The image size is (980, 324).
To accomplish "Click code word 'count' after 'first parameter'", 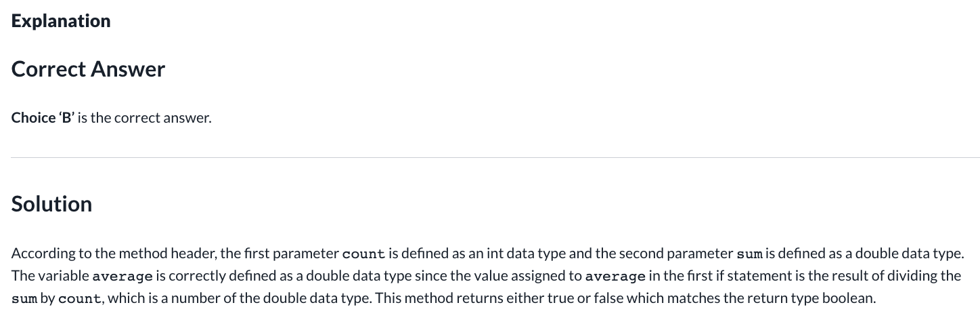I will click(x=364, y=254).
